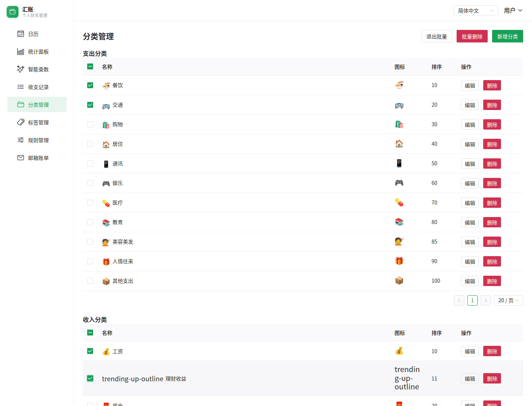Image resolution: width=532 pixels, height=406 pixels.
Task: Click the noodle bowl icon in 餐饮 图标 column
Action: pyautogui.click(x=399, y=85)
